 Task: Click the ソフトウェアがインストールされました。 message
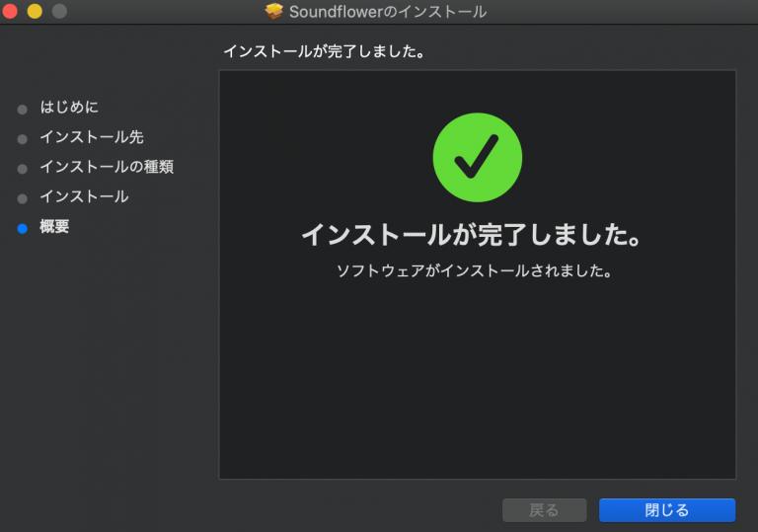click(x=474, y=270)
